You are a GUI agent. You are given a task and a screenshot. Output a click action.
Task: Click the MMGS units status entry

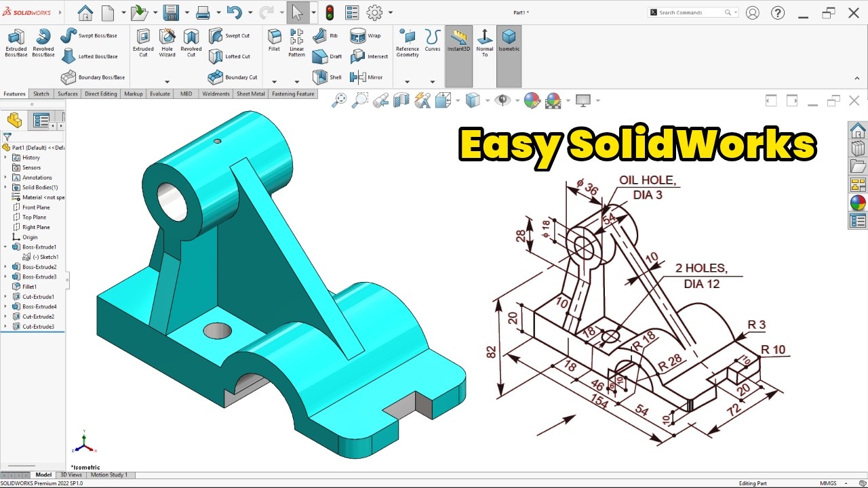click(828, 483)
